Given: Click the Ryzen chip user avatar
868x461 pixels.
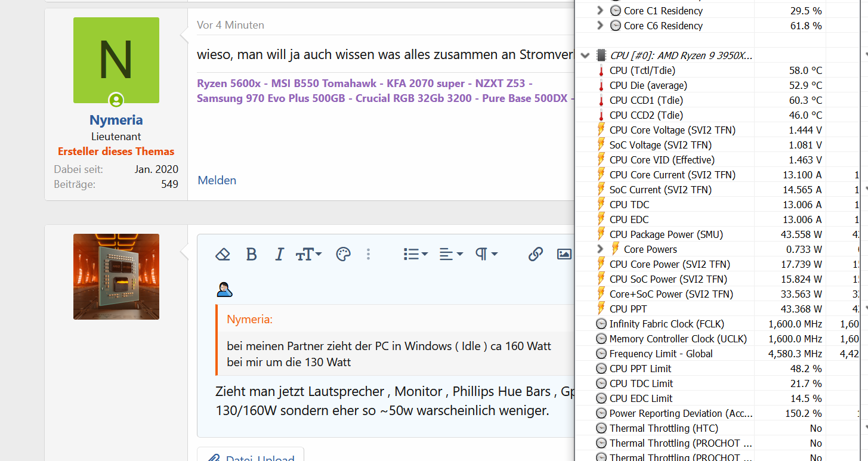Looking at the screenshot, I should tap(116, 277).
